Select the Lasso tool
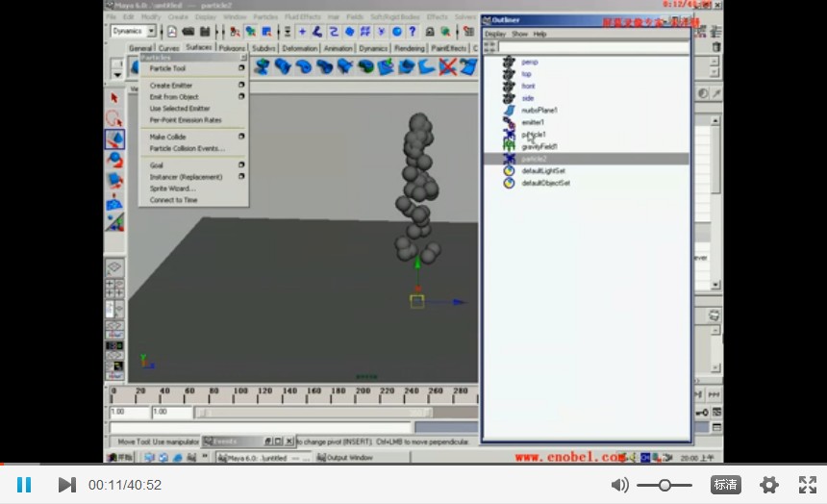 [114, 118]
